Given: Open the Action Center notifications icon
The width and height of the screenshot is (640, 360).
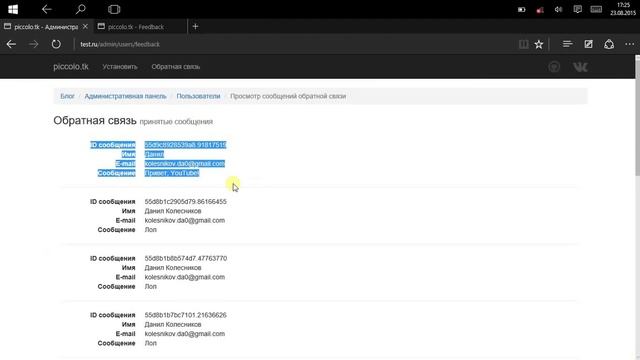Looking at the screenshot, I should pos(577,9).
